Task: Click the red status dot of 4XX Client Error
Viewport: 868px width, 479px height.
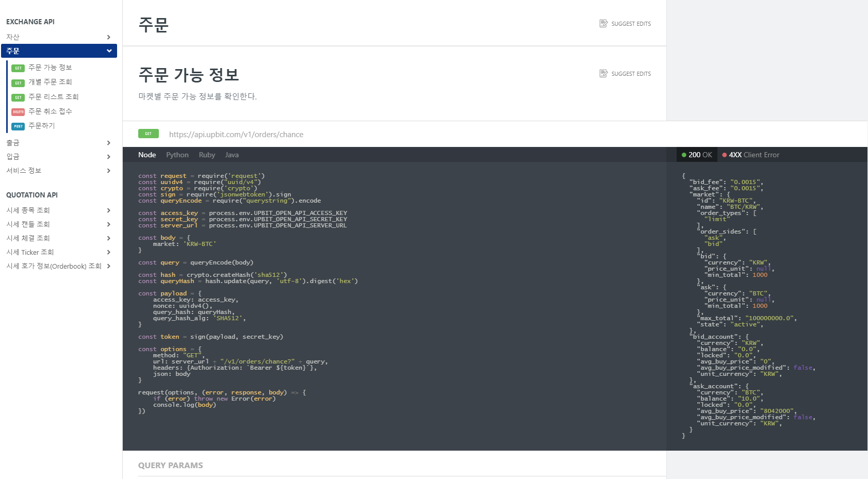Action: [x=725, y=155]
